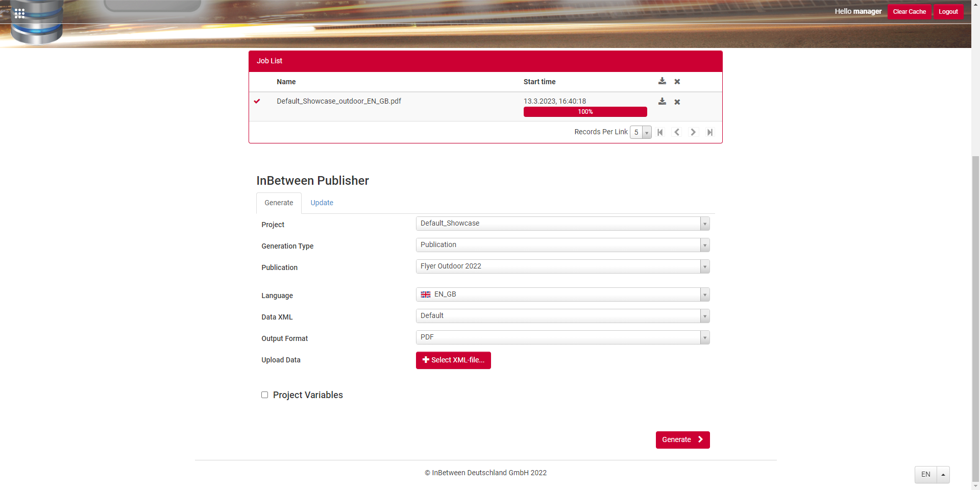Click the Clear Cache button

[x=909, y=11]
